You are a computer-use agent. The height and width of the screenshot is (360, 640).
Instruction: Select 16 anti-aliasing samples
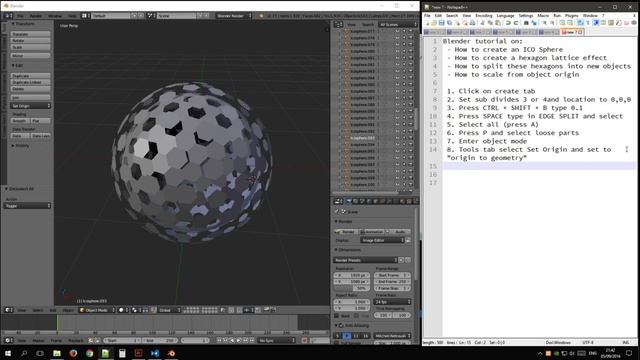366,336
